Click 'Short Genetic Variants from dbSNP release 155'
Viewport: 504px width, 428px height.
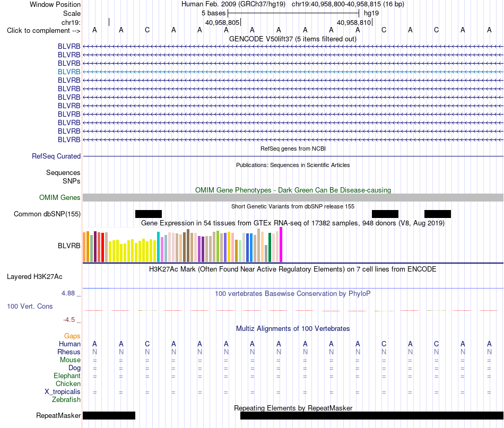(293, 207)
